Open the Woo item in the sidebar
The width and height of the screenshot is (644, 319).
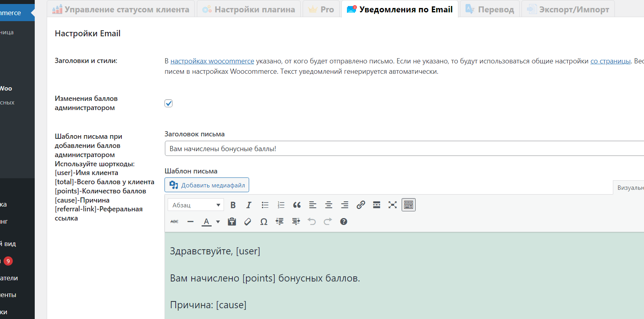6,89
